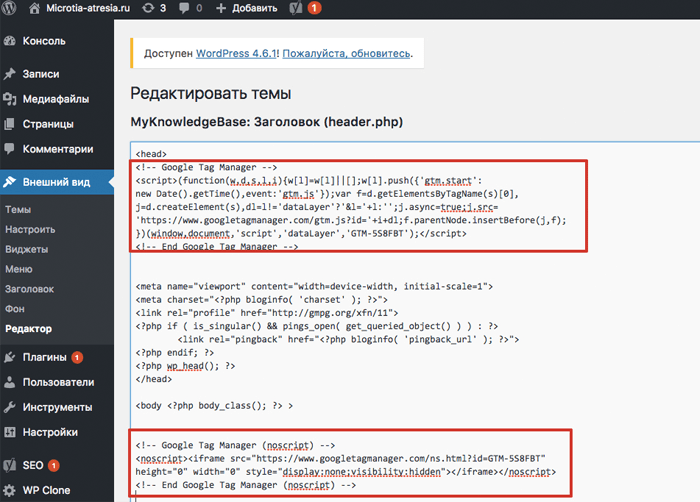Open the Заголовок submenu item
The image size is (700, 502).
29,289
